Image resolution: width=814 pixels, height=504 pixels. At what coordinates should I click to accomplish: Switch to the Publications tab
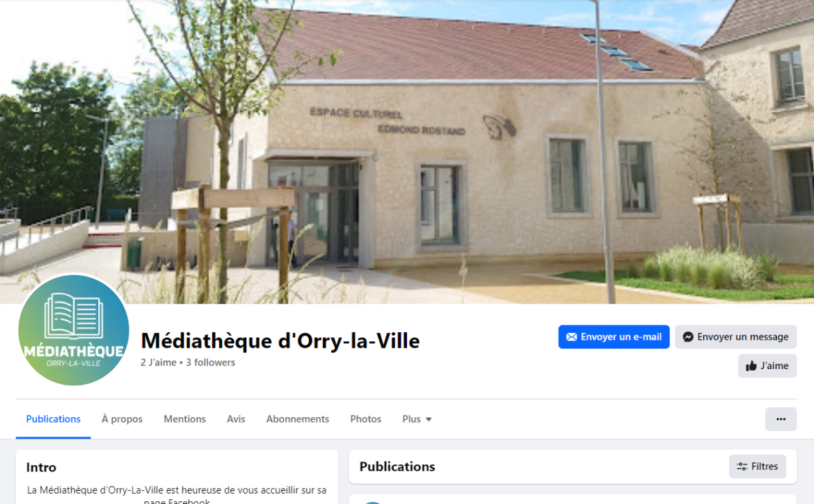(53, 419)
